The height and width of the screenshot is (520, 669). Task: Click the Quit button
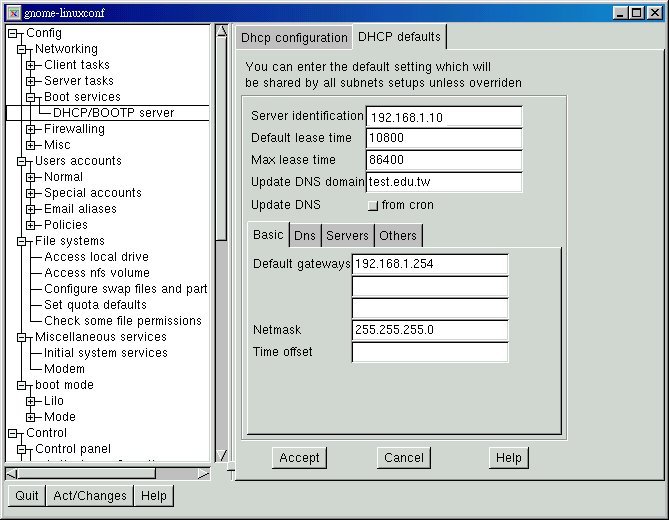(x=26, y=496)
